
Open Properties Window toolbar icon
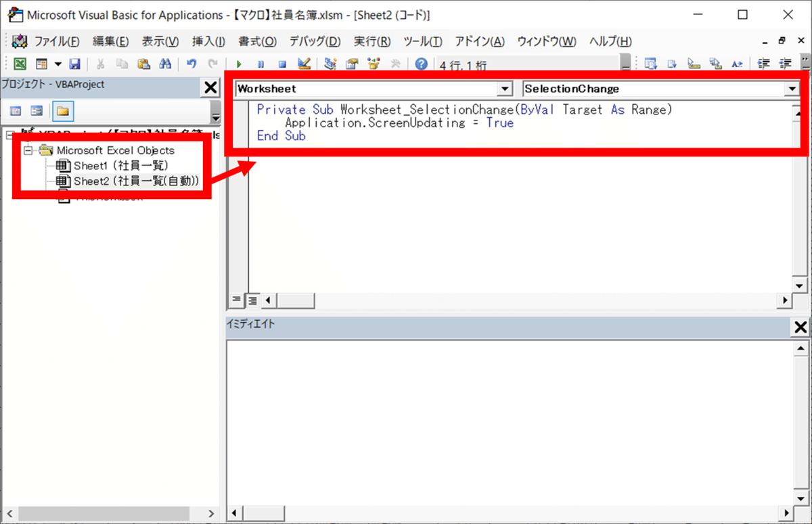352,64
